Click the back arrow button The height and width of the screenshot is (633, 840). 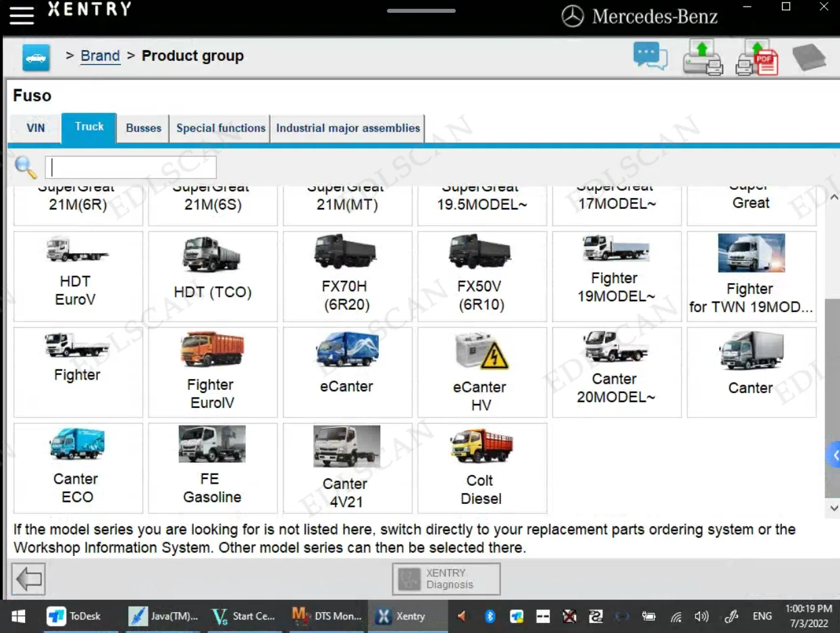pos(28,579)
